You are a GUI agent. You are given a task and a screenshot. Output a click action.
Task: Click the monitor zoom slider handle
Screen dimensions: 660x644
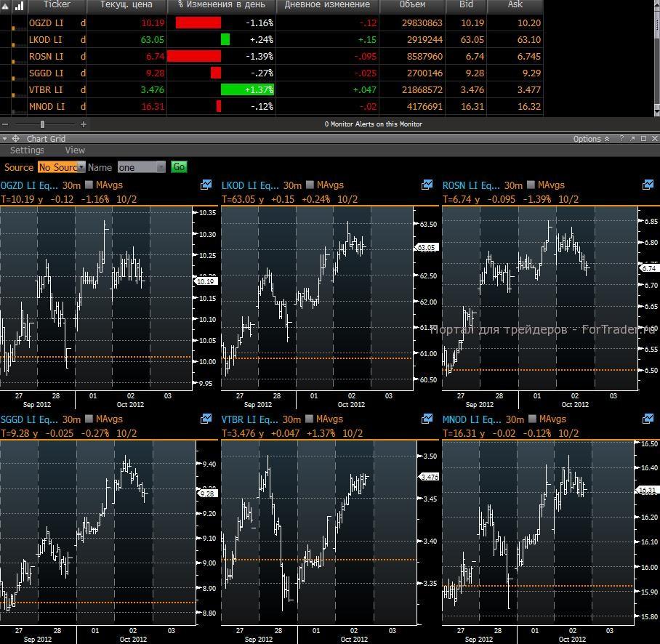pyautogui.click(x=42, y=124)
